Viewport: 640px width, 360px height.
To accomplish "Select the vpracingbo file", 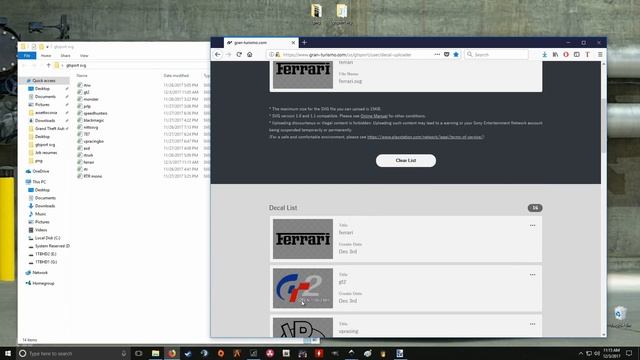I will click(93, 141).
